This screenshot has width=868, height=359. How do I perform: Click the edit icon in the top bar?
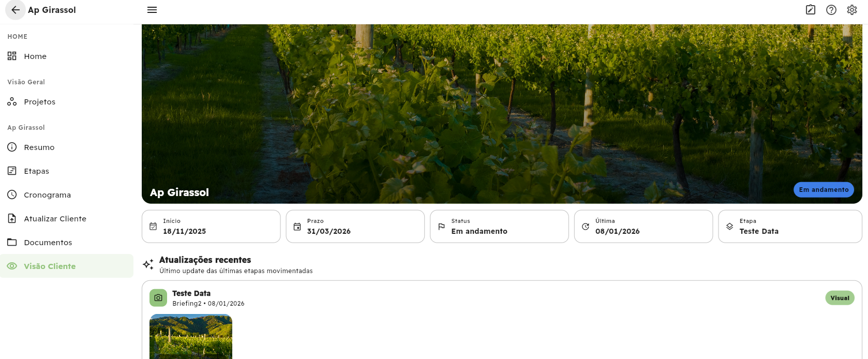coord(810,10)
